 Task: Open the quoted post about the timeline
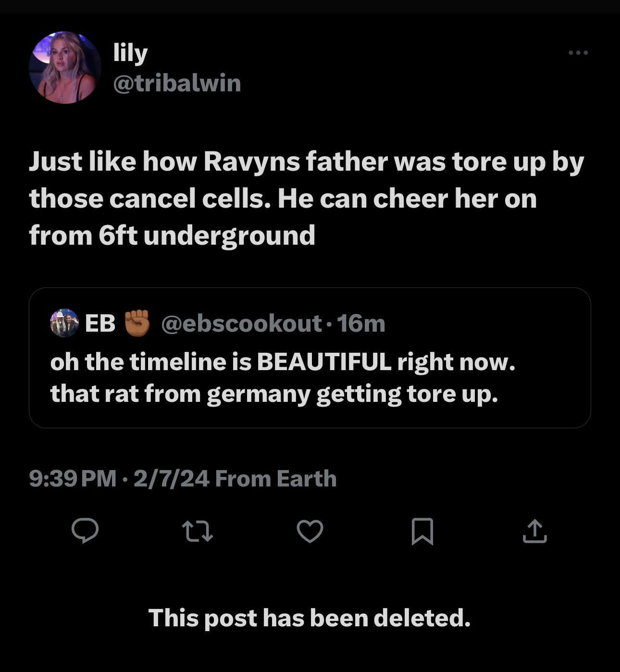pyautogui.click(x=310, y=358)
